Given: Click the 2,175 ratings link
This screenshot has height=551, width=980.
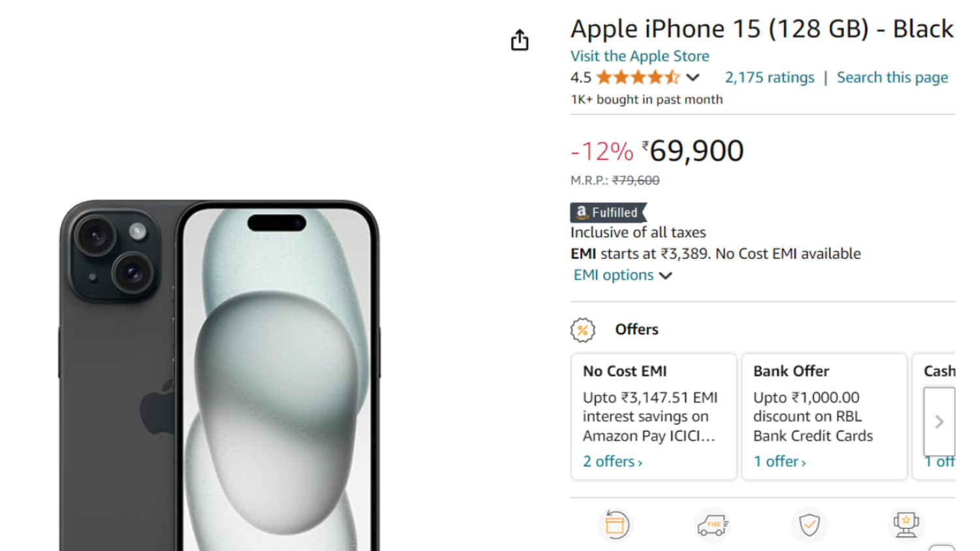Looking at the screenshot, I should coord(769,77).
